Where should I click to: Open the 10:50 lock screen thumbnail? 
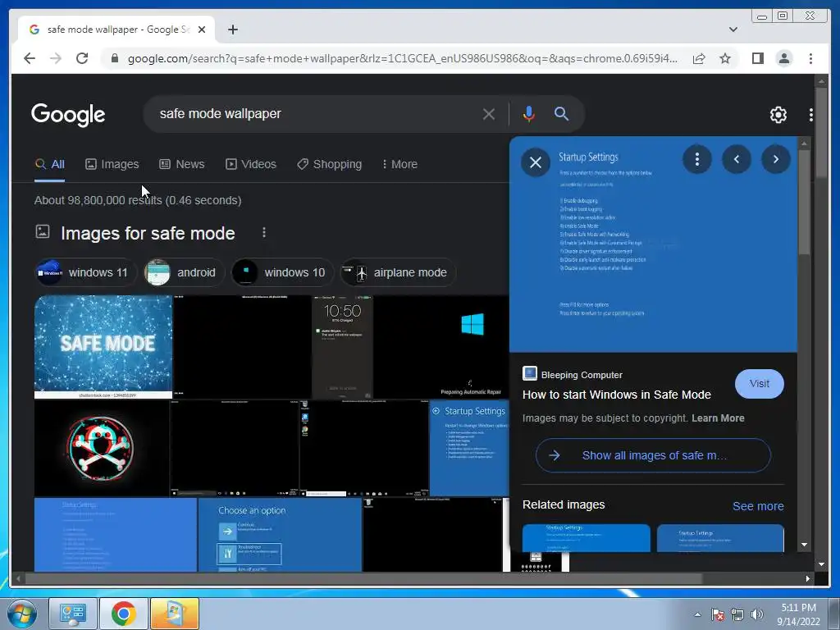point(342,347)
